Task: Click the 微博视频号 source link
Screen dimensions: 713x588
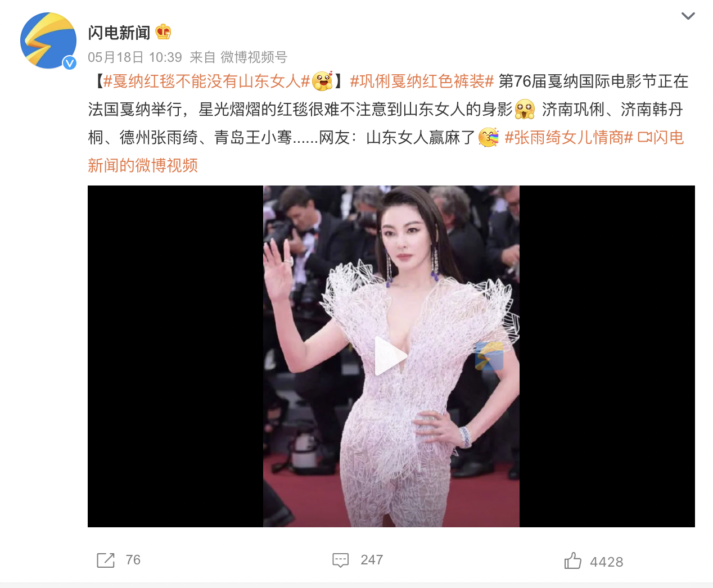Action: click(254, 57)
